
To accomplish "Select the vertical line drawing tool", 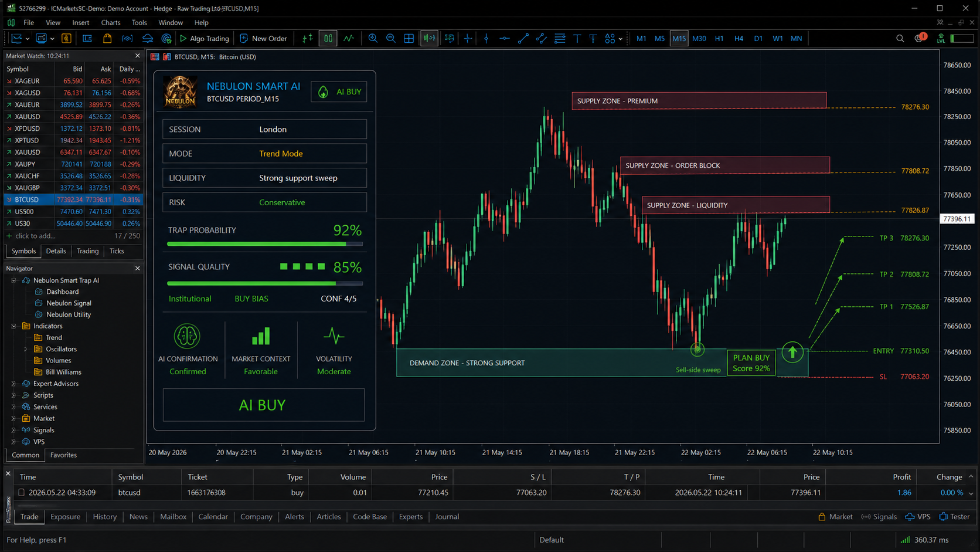I will (x=486, y=39).
